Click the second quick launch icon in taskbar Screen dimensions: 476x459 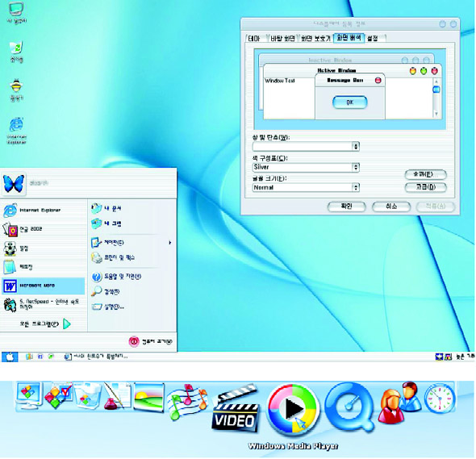pos(40,357)
